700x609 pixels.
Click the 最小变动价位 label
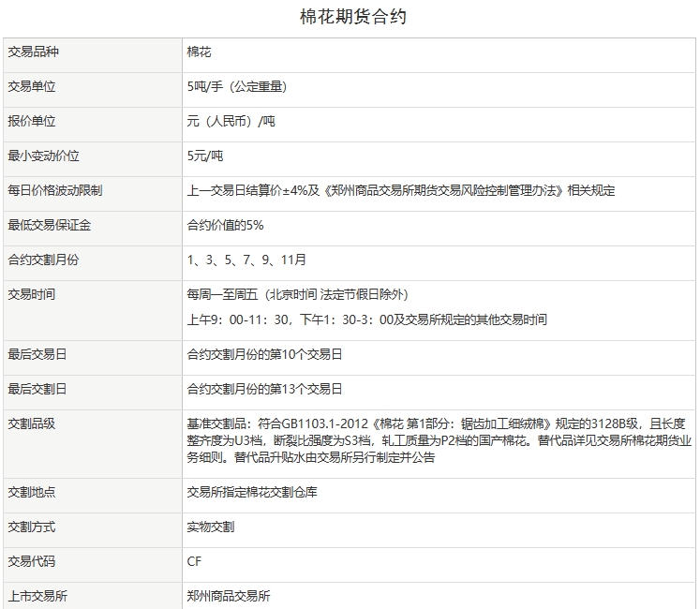[x=43, y=156]
